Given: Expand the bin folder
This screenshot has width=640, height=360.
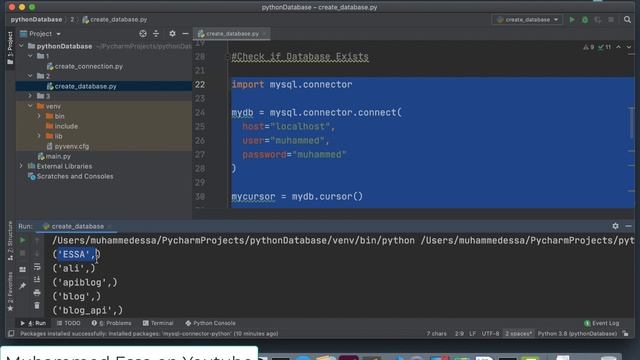Looking at the screenshot, I should (39, 116).
